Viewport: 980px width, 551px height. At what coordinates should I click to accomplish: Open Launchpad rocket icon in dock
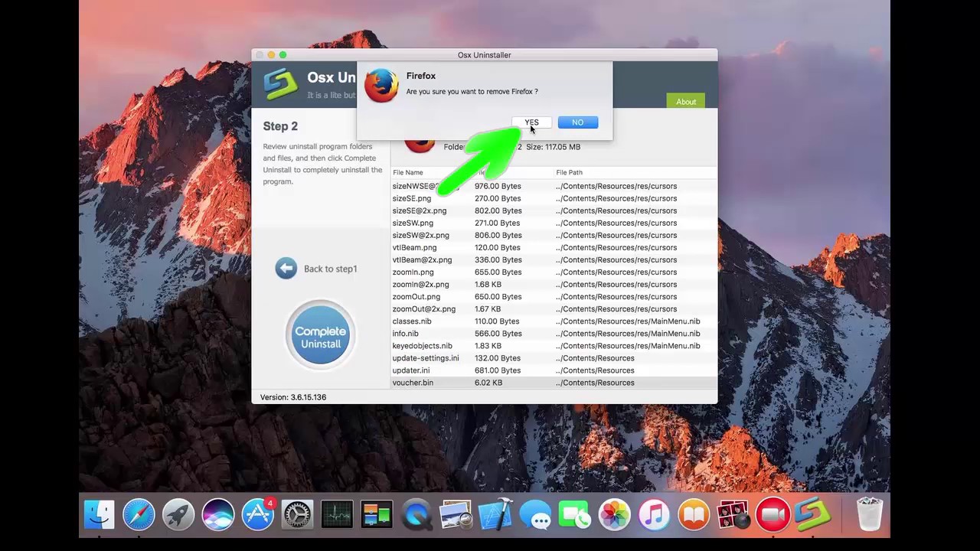(178, 514)
